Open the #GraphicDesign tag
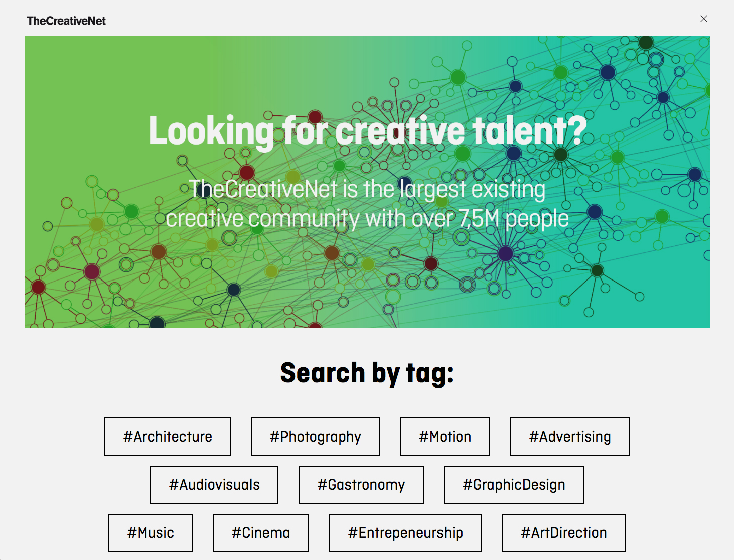734x560 pixels. (514, 485)
